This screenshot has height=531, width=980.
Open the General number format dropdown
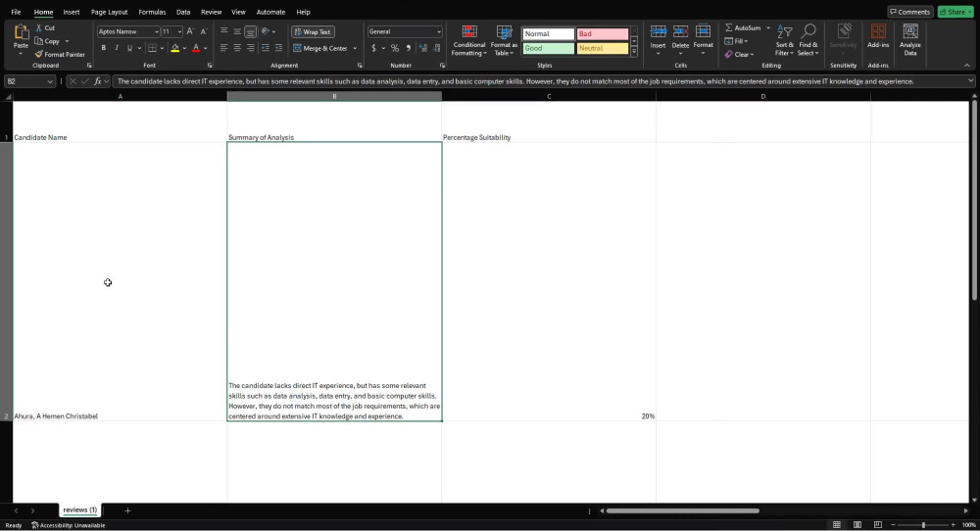pos(439,31)
